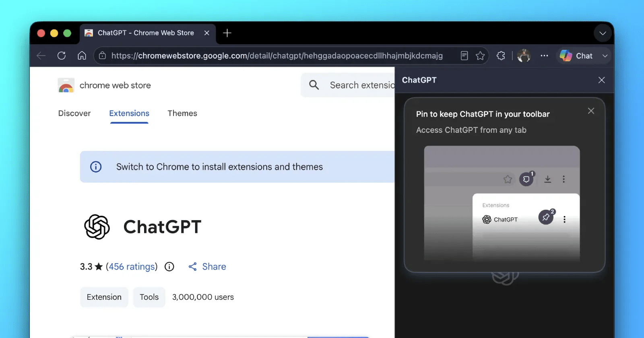Share the ChatGPT extension

coord(207,267)
